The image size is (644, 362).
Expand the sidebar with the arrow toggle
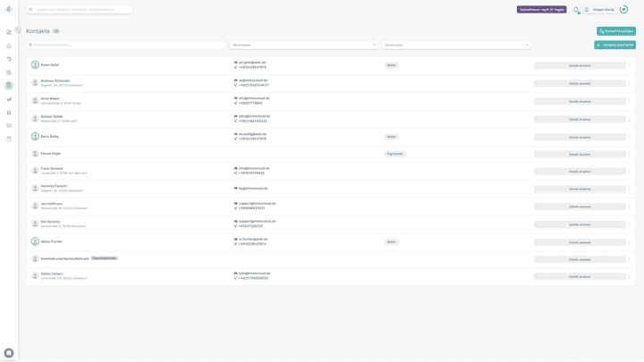pos(18,29)
